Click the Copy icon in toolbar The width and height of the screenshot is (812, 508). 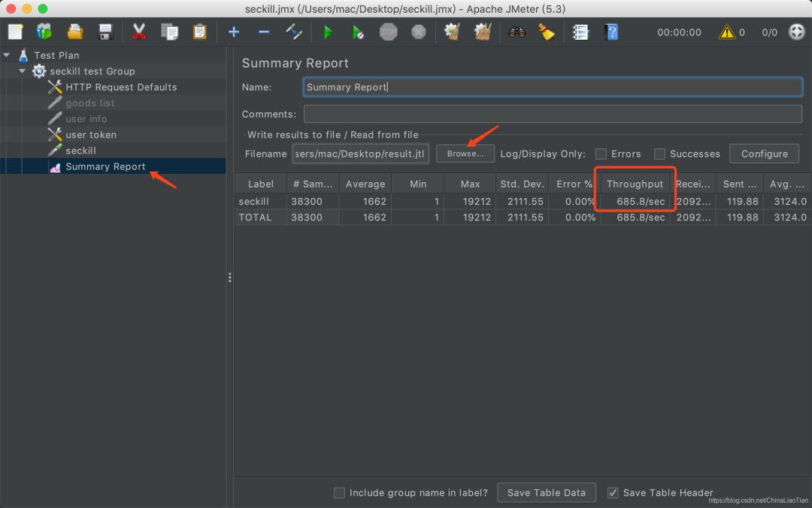coord(169,32)
